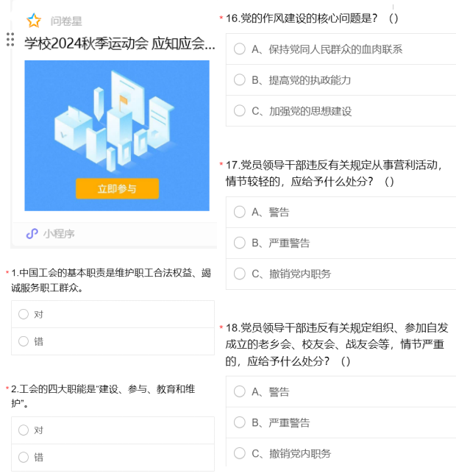Select 对 for question 2
The image size is (456, 476).
[24, 430]
